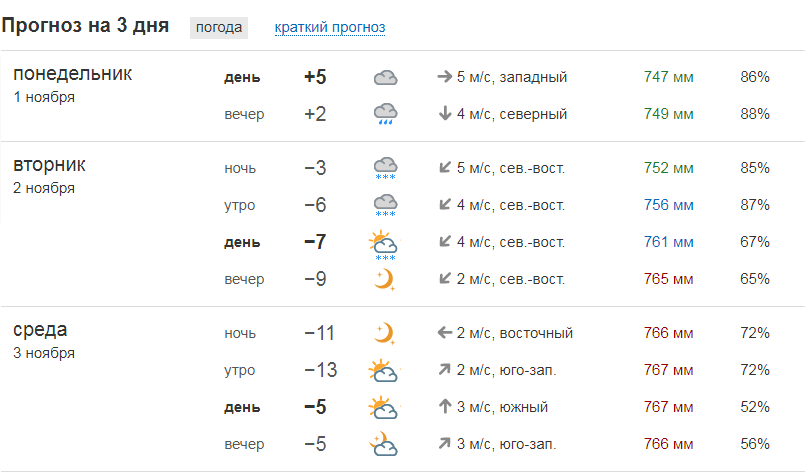Click the rain cloud icon for Monday evening
The height and width of the screenshot is (475, 805).
click(x=385, y=114)
